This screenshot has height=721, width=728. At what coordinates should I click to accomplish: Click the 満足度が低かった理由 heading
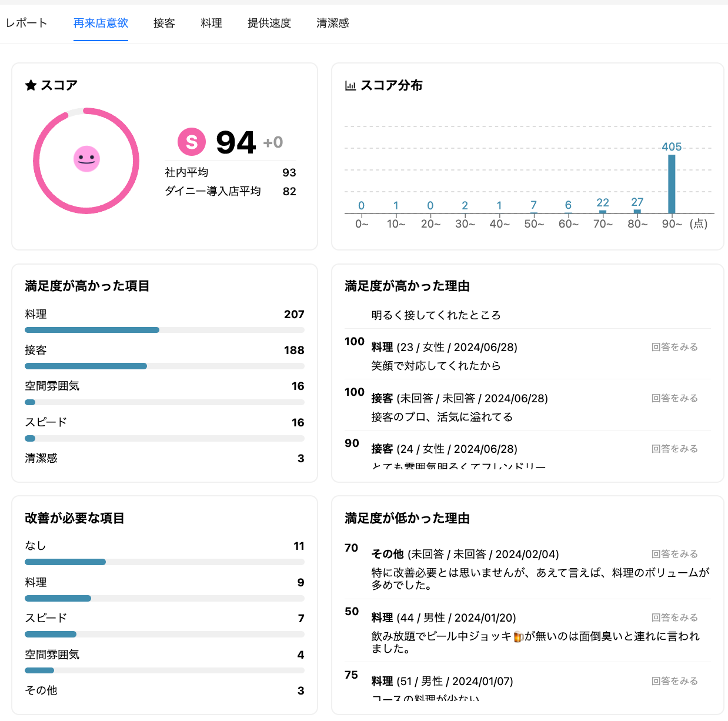[x=407, y=518]
